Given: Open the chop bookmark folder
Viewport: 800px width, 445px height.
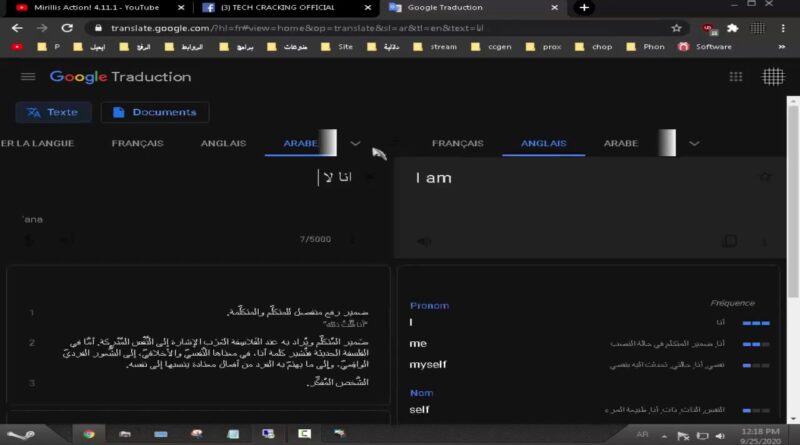Looking at the screenshot, I should (593, 46).
